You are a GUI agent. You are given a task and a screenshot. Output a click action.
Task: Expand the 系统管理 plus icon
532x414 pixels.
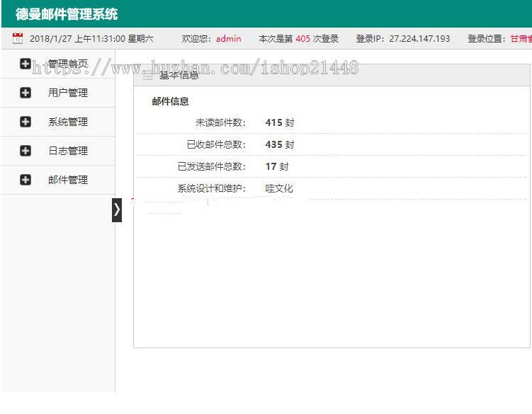point(26,122)
